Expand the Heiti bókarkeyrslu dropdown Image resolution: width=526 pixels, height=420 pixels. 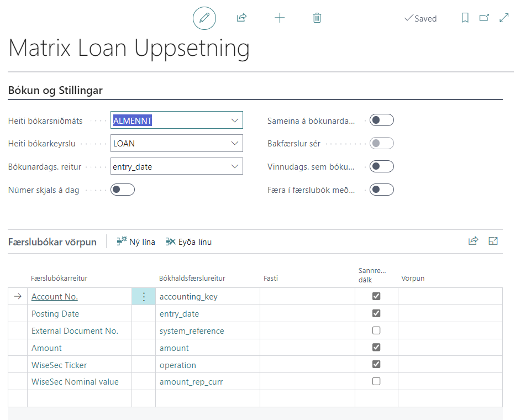[234, 144]
